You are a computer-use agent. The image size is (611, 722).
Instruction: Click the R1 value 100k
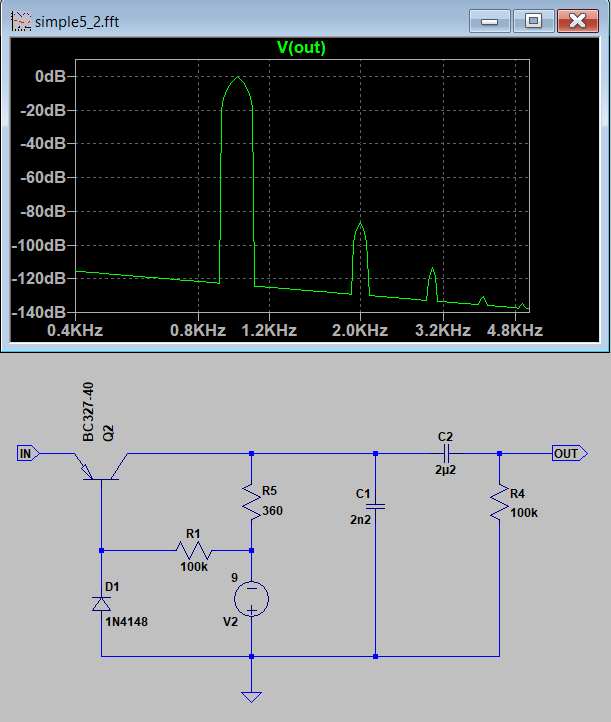(194, 567)
